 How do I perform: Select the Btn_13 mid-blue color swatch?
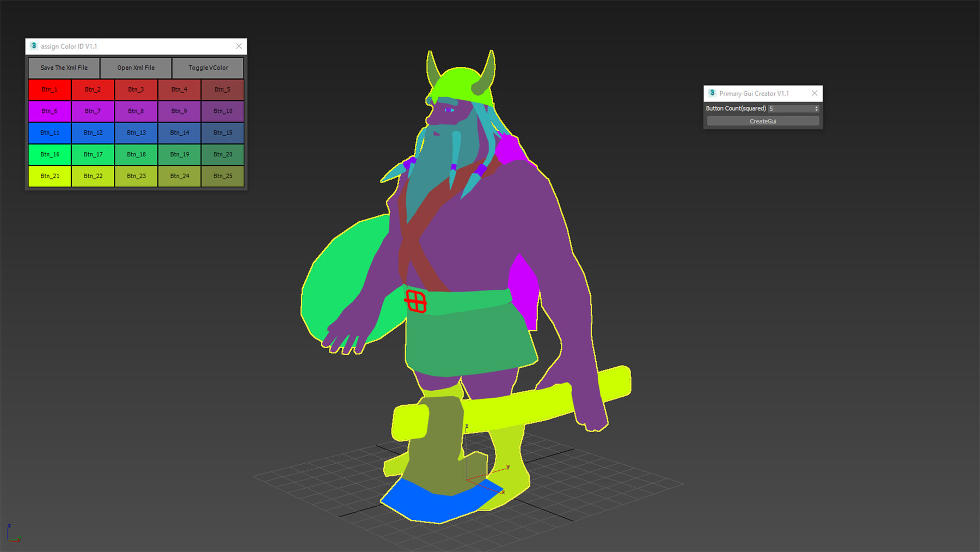[x=136, y=132]
